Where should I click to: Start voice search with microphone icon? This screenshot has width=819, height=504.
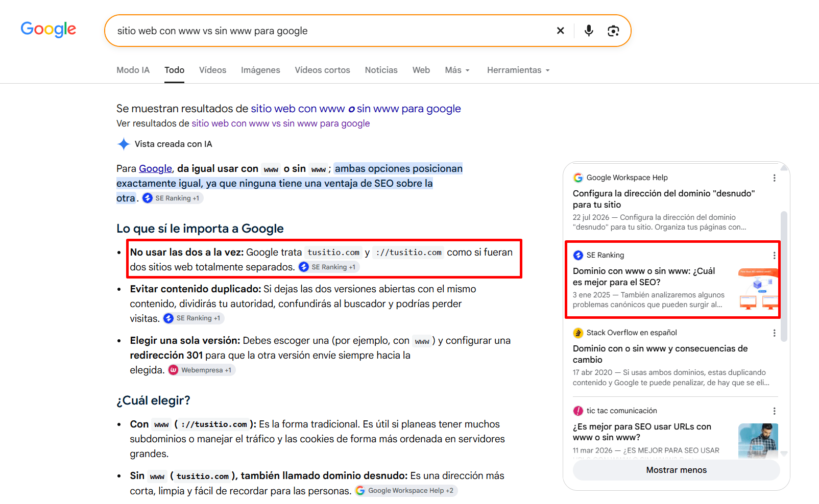(x=589, y=31)
